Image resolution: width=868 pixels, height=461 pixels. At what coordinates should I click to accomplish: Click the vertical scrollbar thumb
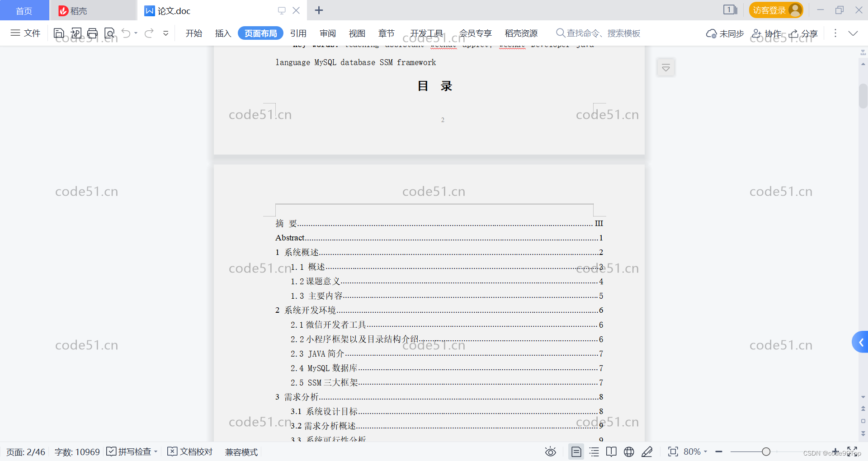(863, 96)
